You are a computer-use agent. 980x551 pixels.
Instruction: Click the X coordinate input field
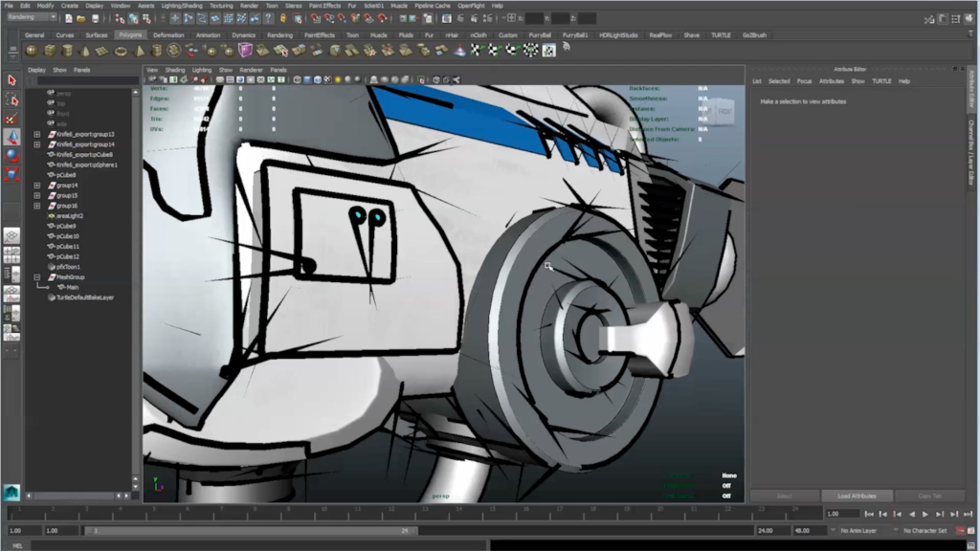click(x=534, y=18)
